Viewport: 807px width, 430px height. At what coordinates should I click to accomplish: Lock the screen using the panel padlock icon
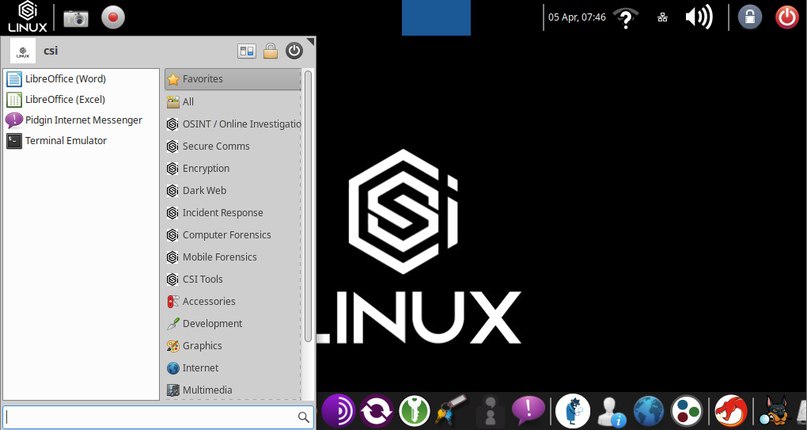pyautogui.click(x=750, y=18)
